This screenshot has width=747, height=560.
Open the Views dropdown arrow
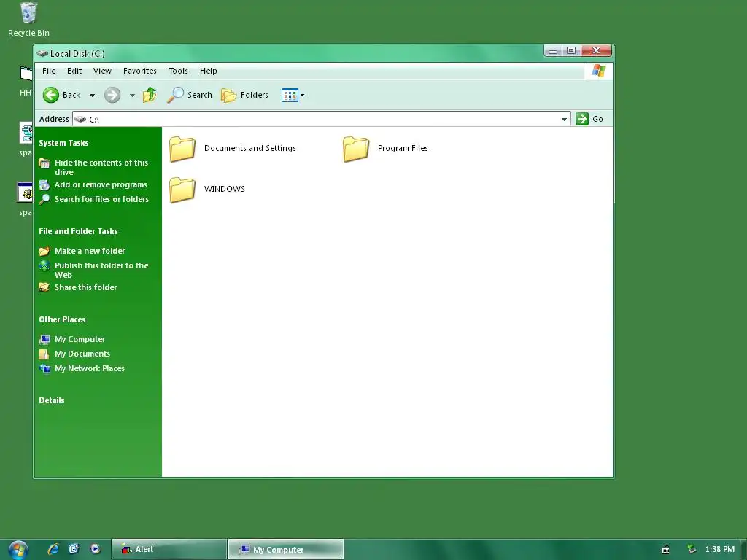coord(302,96)
